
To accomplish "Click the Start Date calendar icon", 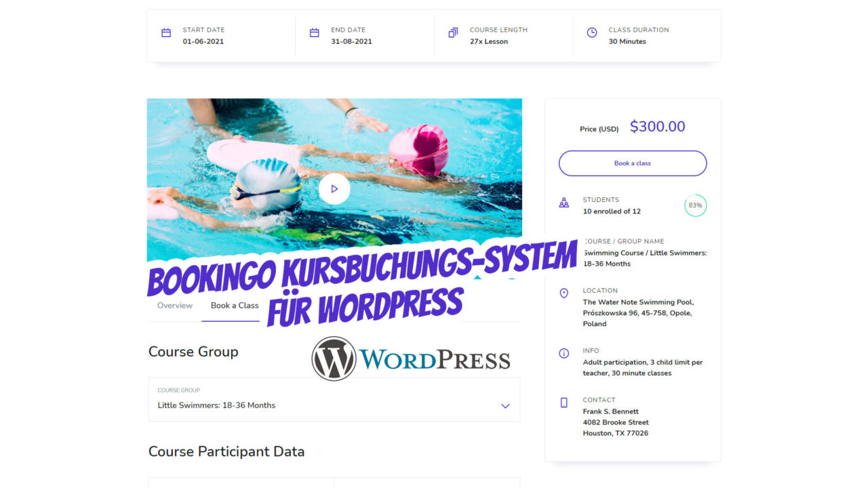I will 166,33.
